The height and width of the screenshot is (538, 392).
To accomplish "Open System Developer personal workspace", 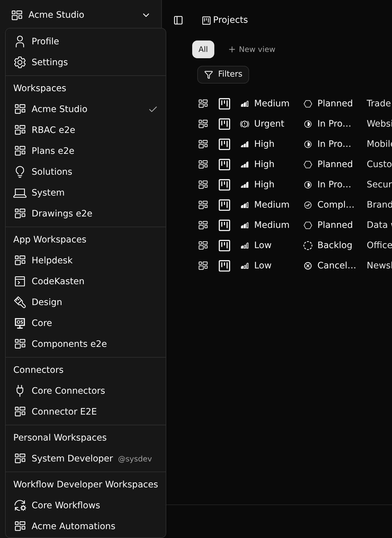I will point(86,459).
